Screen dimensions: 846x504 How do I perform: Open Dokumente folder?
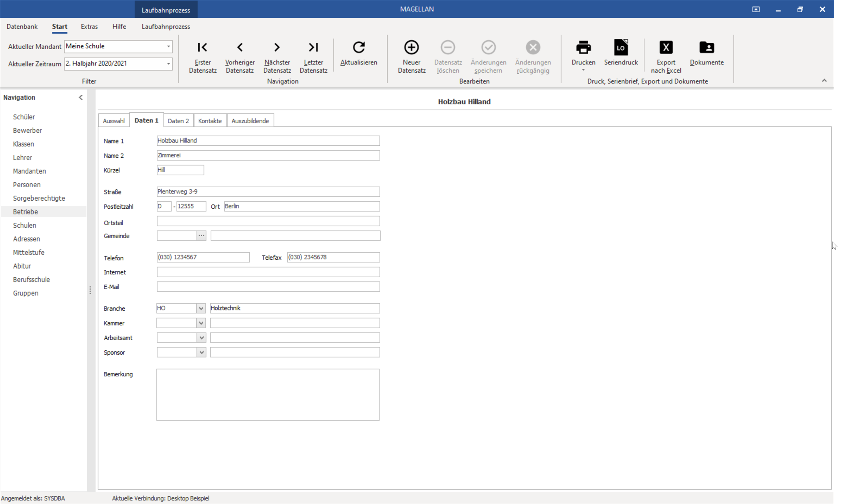point(707,53)
